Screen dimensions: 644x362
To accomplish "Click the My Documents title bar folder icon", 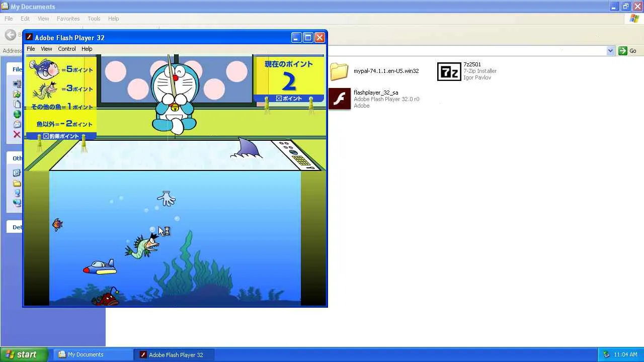I will (5, 7).
